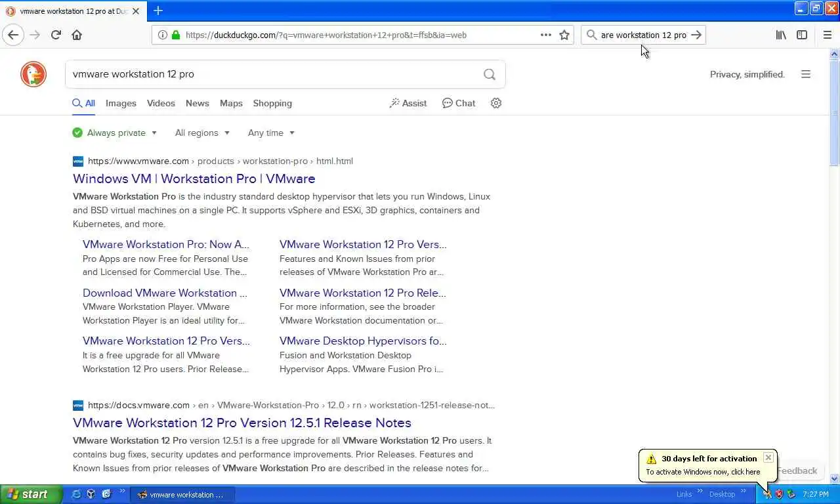Open the All regions dropdown

202,133
